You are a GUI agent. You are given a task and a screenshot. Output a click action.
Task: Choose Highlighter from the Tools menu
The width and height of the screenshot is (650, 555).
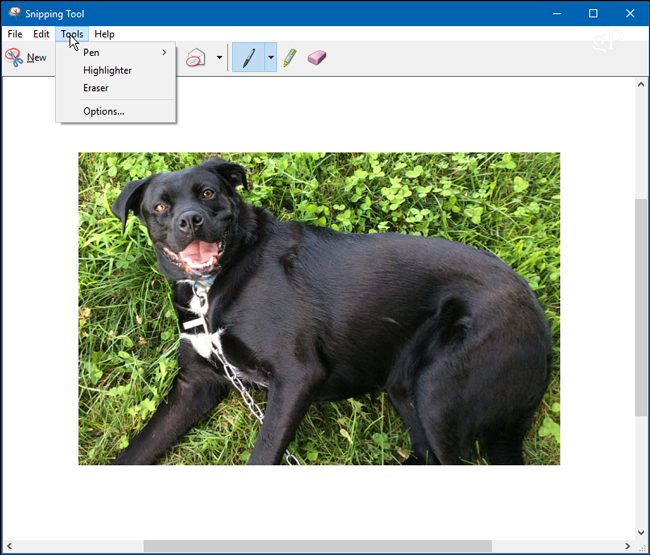pyautogui.click(x=107, y=70)
